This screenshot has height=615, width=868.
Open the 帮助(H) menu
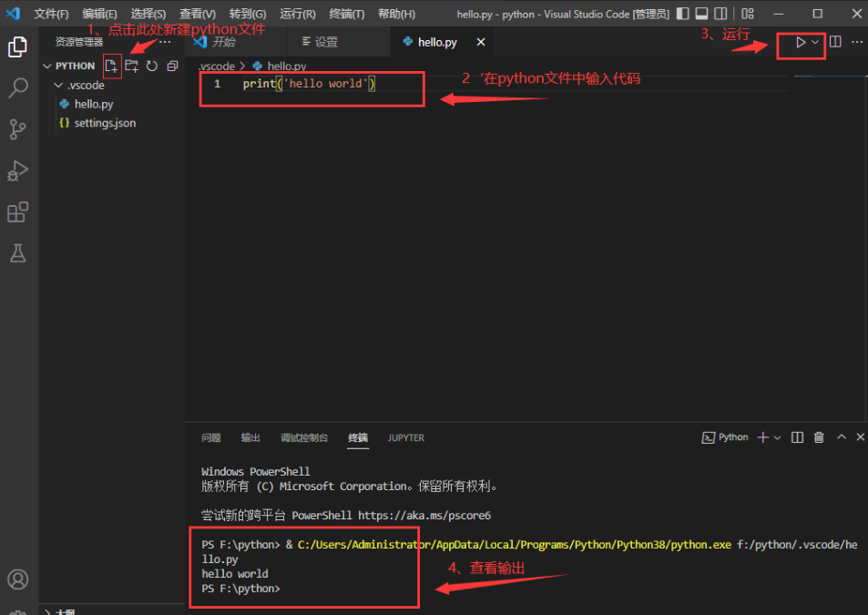click(x=396, y=14)
